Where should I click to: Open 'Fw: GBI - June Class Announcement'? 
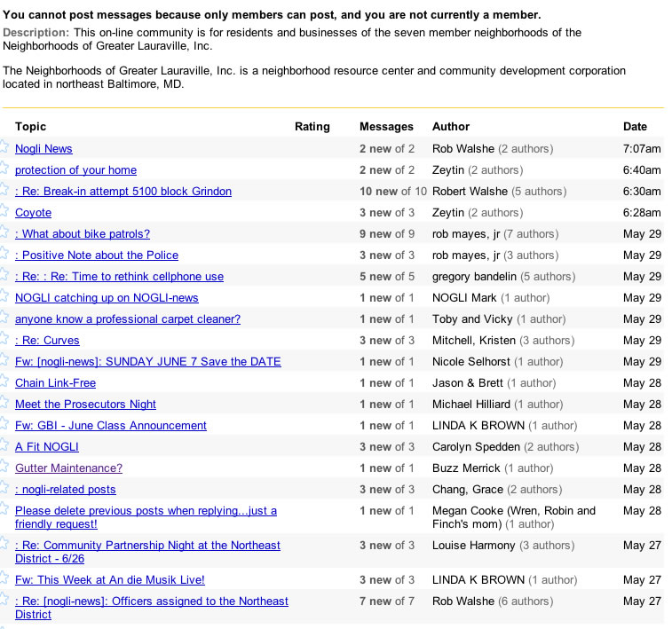pyautogui.click(x=111, y=426)
